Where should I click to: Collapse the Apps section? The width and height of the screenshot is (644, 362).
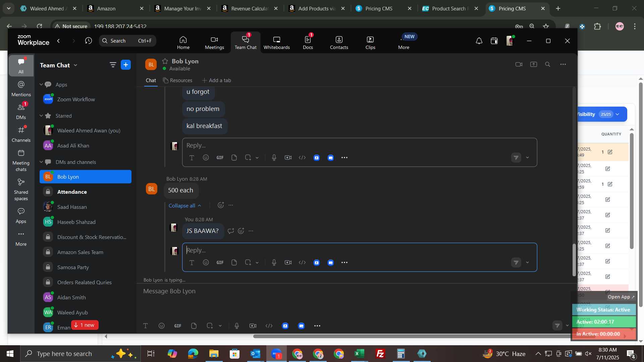[x=41, y=84]
